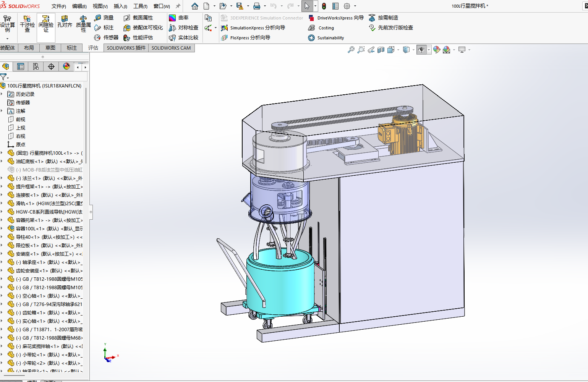
Task: Open the Compare Bodies tool
Action: (184, 37)
